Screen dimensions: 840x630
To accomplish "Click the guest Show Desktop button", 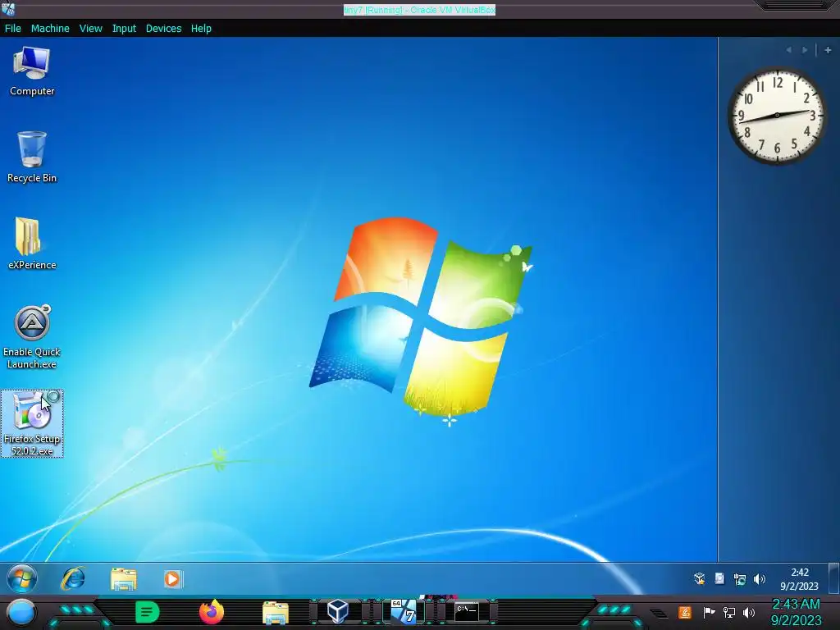I will (834, 579).
